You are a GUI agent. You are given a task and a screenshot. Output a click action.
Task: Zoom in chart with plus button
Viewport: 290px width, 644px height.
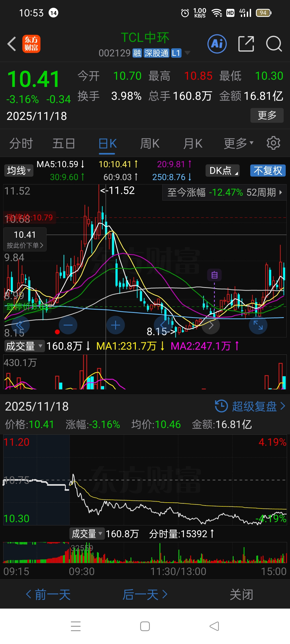tap(115, 325)
